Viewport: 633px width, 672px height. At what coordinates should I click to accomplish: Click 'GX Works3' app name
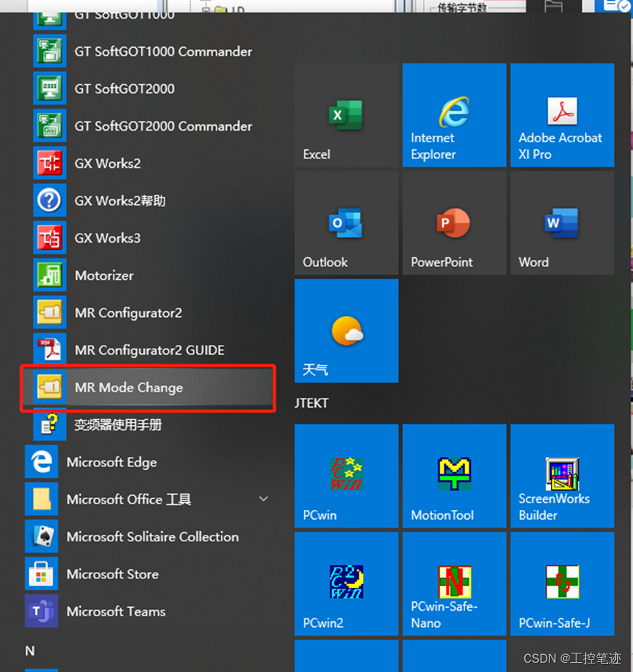[108, 238]
